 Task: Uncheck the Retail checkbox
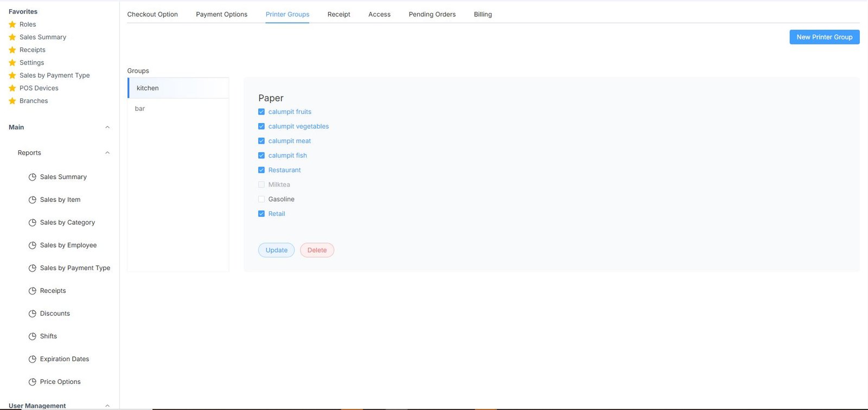261,214
